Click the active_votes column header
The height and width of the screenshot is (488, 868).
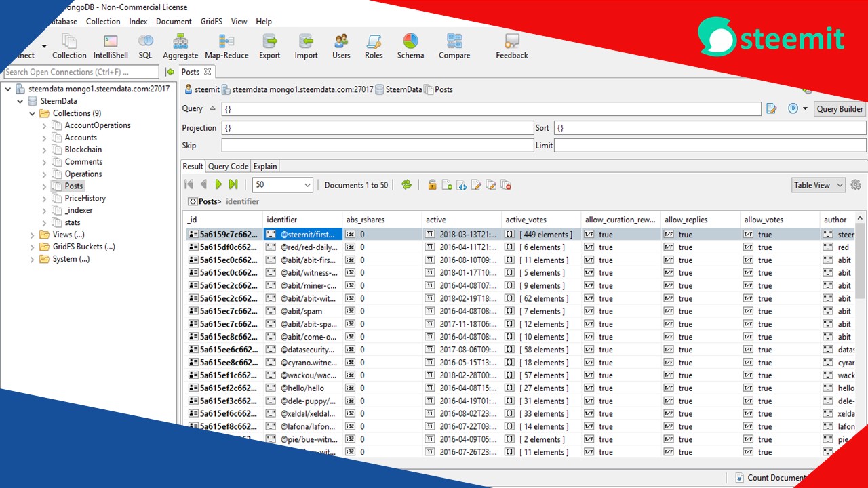540,220
